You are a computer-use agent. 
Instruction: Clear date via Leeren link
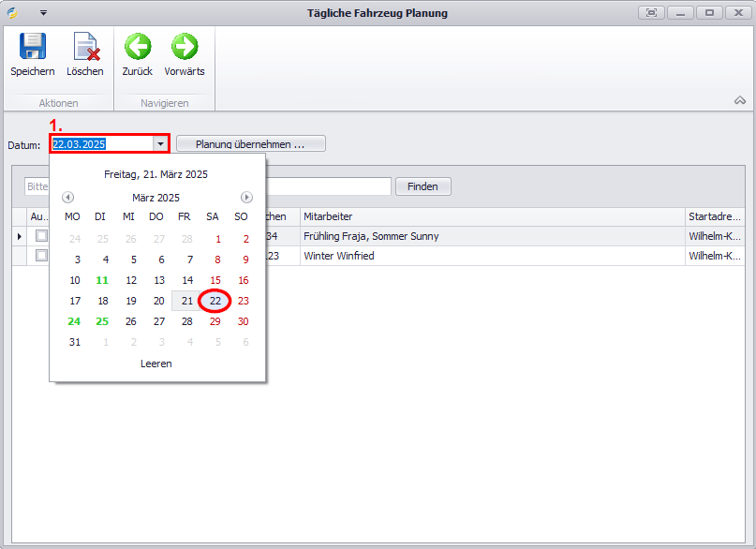tap(156, 364)
